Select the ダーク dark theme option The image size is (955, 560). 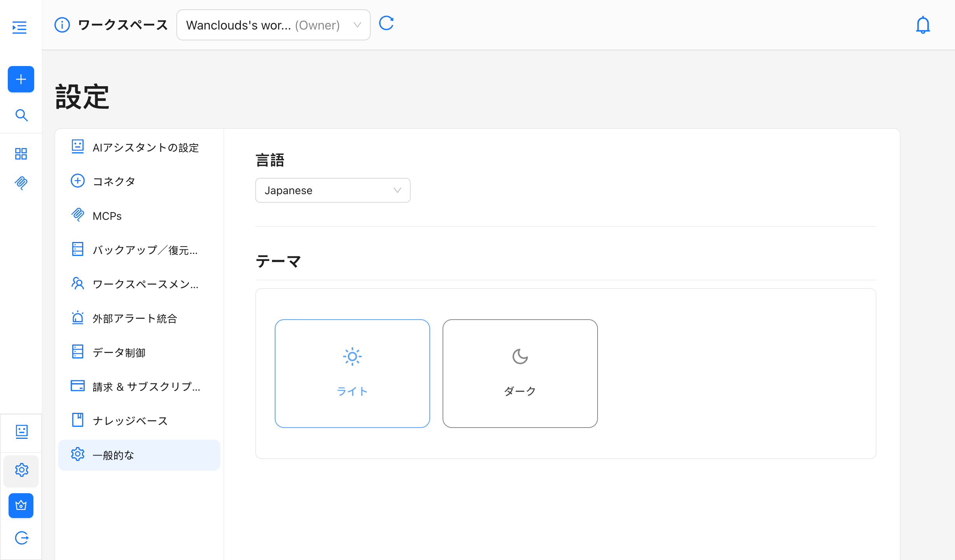(520, 373)
